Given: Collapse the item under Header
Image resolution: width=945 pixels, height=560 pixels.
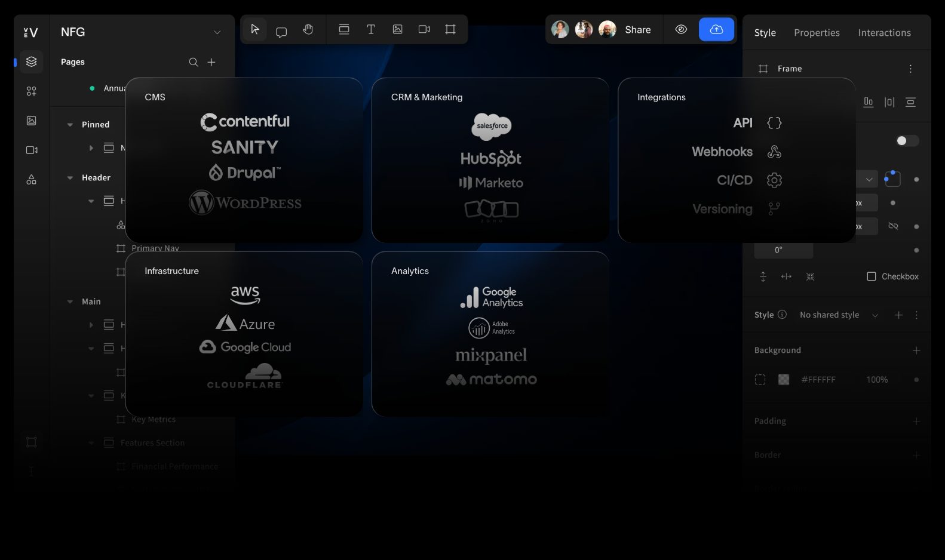Looking at the screenshot, I should (x=91, y=201).
